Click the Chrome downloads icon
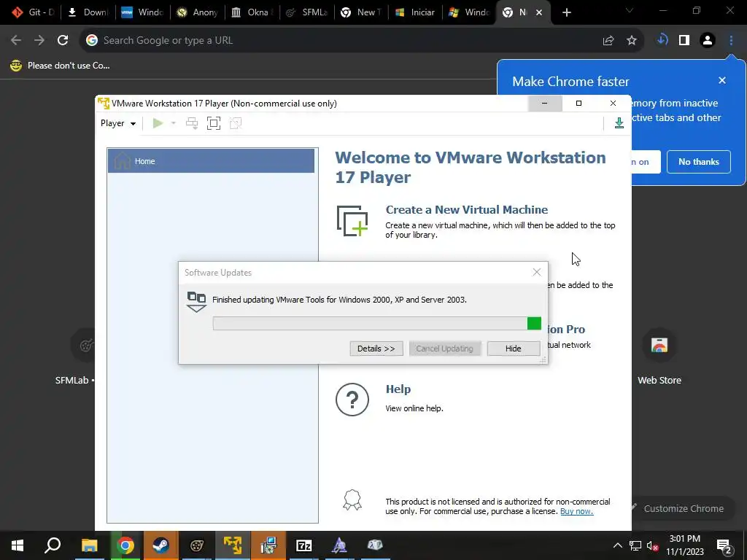747x560 pixels. 662,41
